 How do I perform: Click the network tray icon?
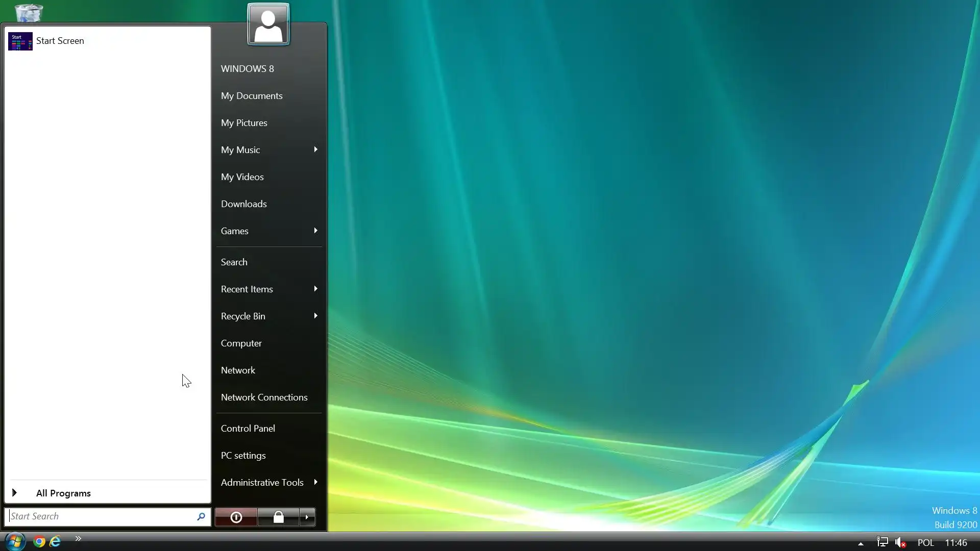(x=882, y=542)
